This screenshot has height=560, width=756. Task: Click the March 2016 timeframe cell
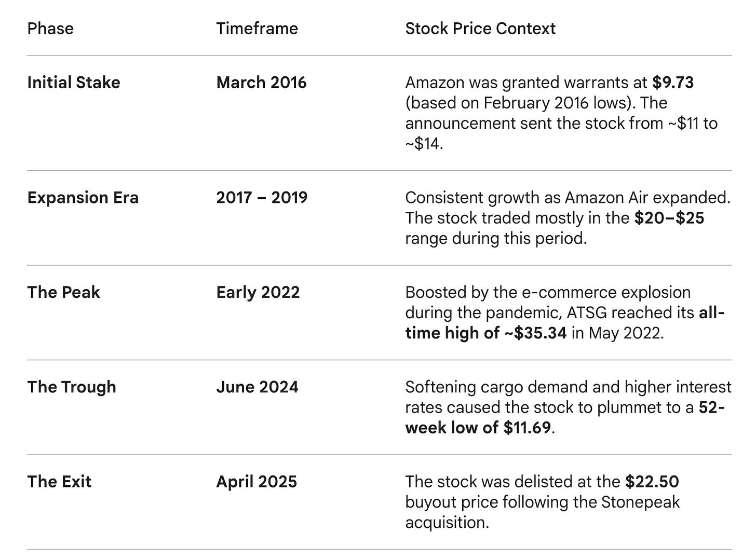pos(261,83)
